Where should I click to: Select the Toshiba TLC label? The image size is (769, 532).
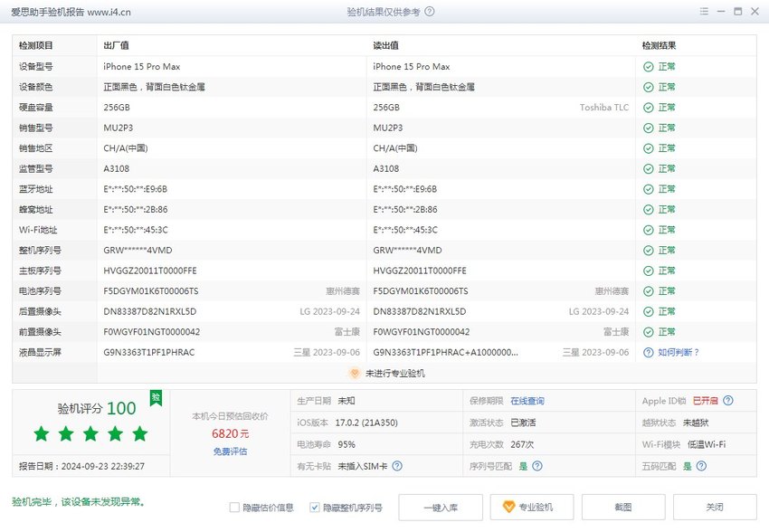604,108
